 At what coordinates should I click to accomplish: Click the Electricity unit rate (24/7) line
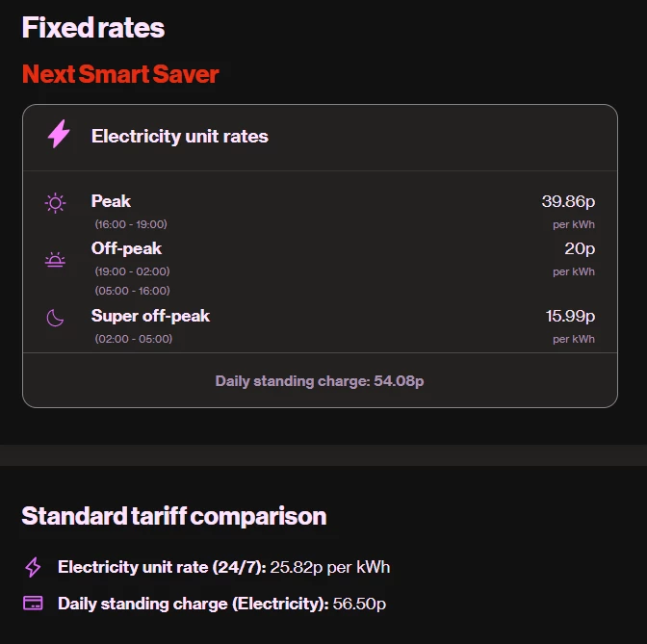(x=223, y=567)
